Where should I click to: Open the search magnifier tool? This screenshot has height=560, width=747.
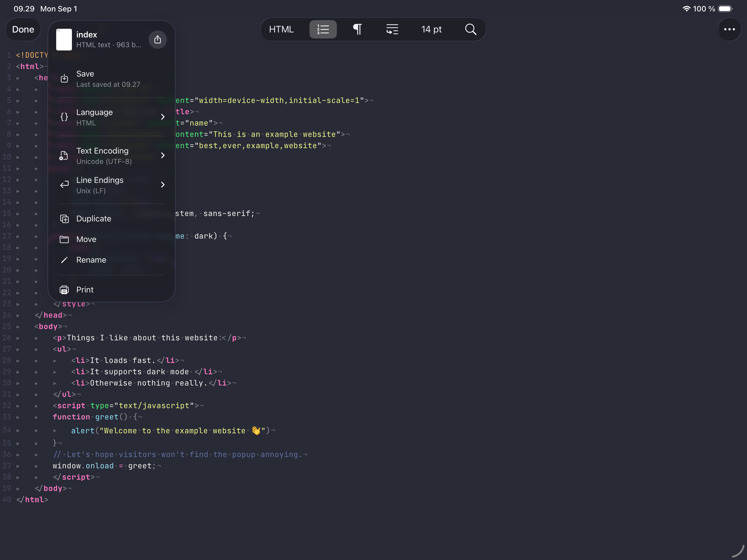(470, 29)
